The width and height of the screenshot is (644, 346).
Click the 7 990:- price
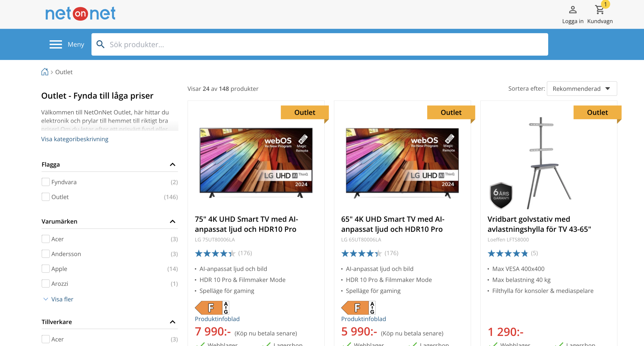click(213, 332)
